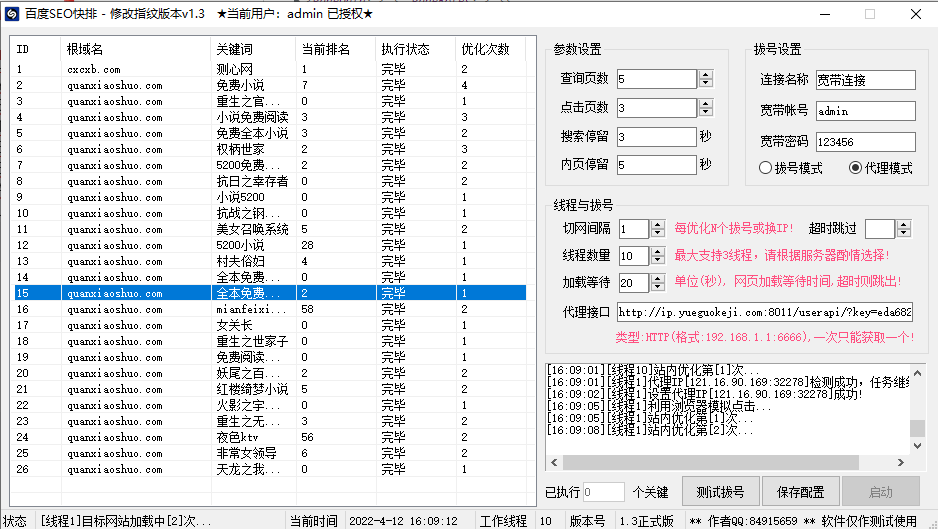Click rank value 58 in row 16
This screenshot has height=529, width=938.
[x=307, y=309]
